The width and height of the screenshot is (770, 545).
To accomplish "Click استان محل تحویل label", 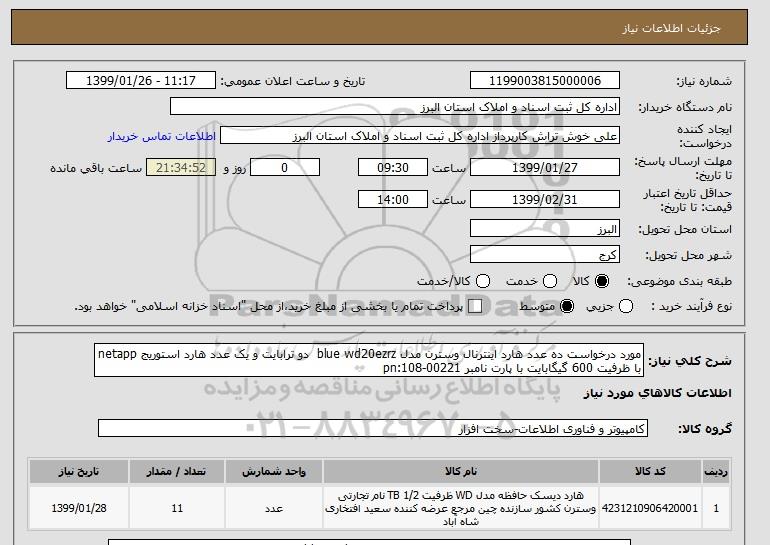I will point(685,229).
